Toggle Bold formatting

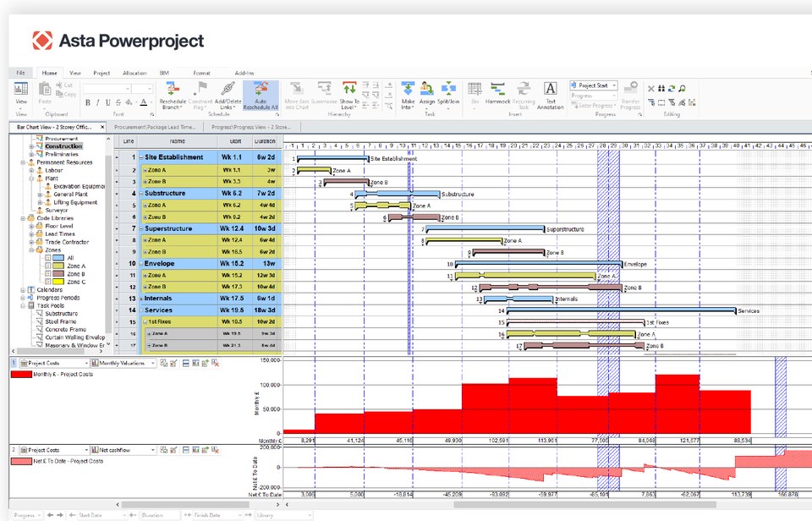tap(88, 102)
